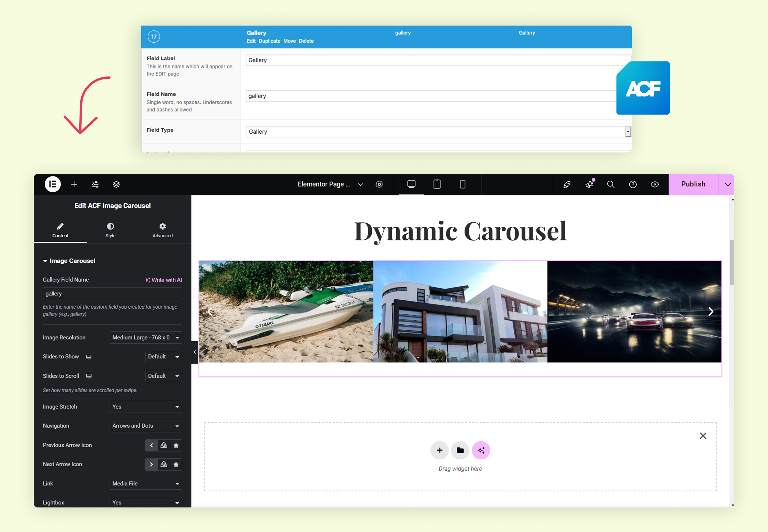
Task: Click the Write with AI link
Action: tap(163, 280)
